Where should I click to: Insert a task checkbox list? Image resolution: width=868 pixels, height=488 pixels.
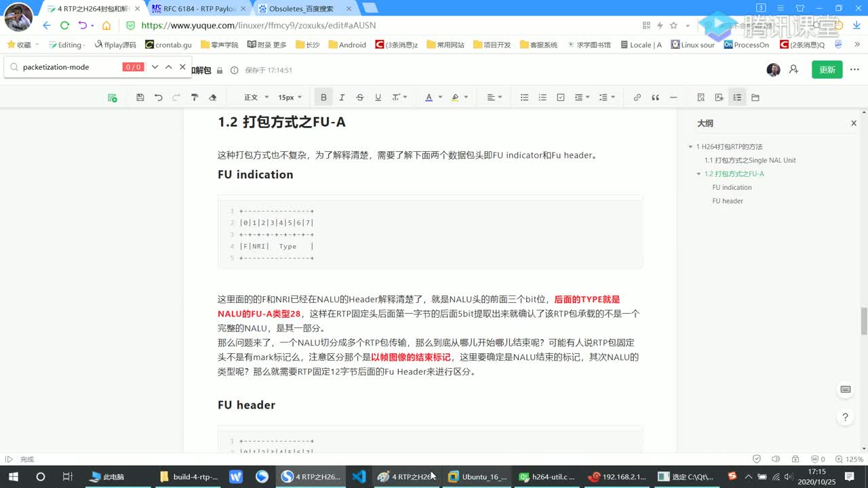click(x=561, y=98)
